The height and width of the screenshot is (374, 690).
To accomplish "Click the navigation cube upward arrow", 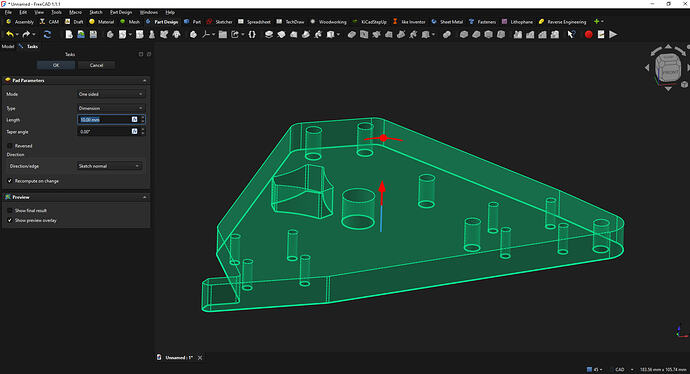I will point(668,47).
